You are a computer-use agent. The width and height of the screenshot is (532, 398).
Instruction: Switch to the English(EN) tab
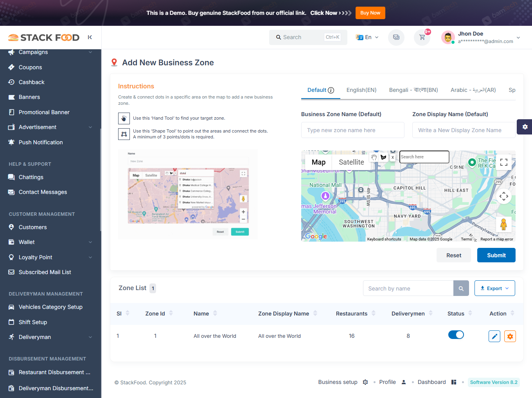(x=361, y=90)
